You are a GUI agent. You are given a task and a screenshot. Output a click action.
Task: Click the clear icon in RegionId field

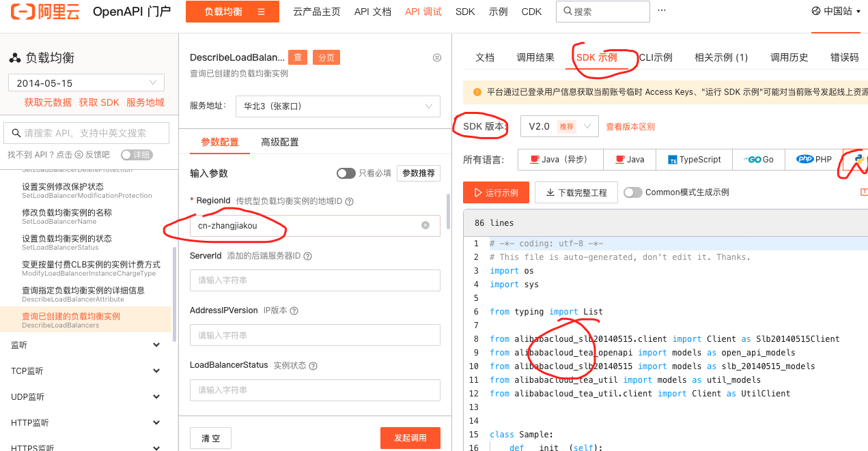(425, 225)
